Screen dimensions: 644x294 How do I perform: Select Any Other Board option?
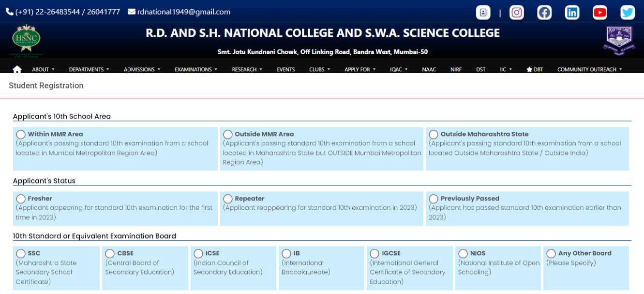(x=551, y=253)
